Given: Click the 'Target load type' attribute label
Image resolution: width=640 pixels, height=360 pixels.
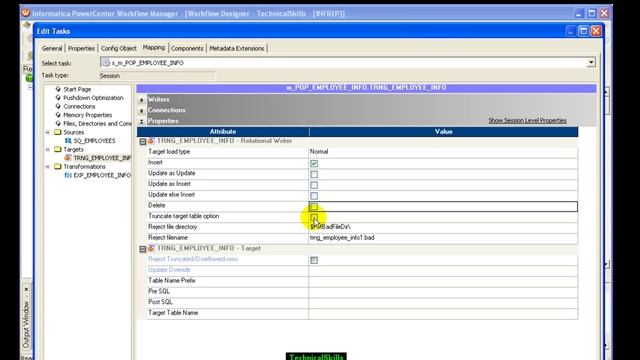Looking at the screenshot, I should tap(169, 151).
